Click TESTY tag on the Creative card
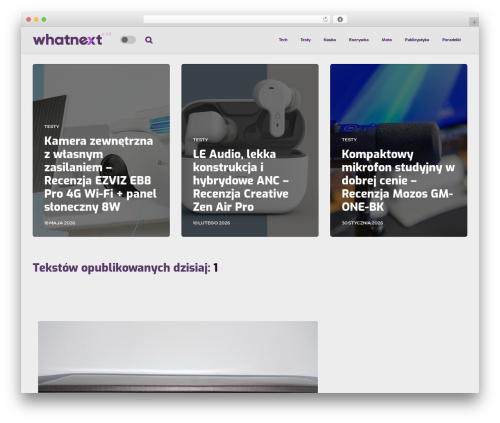 [200, 140]
